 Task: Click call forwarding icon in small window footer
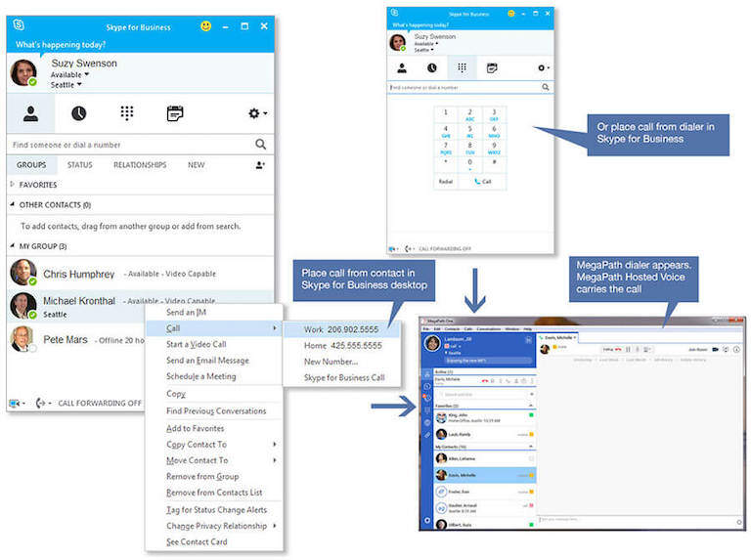coord(409,249)
